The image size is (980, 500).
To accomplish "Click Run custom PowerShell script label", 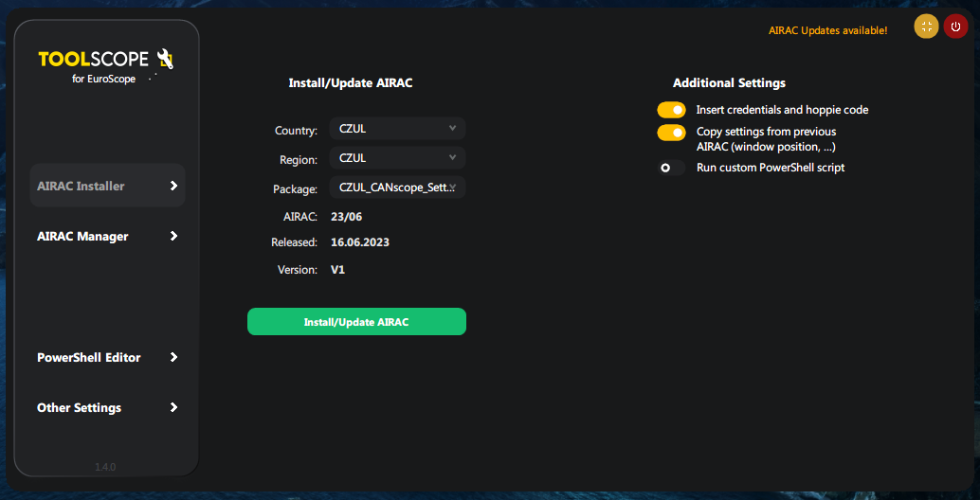I will coord(771,168).
